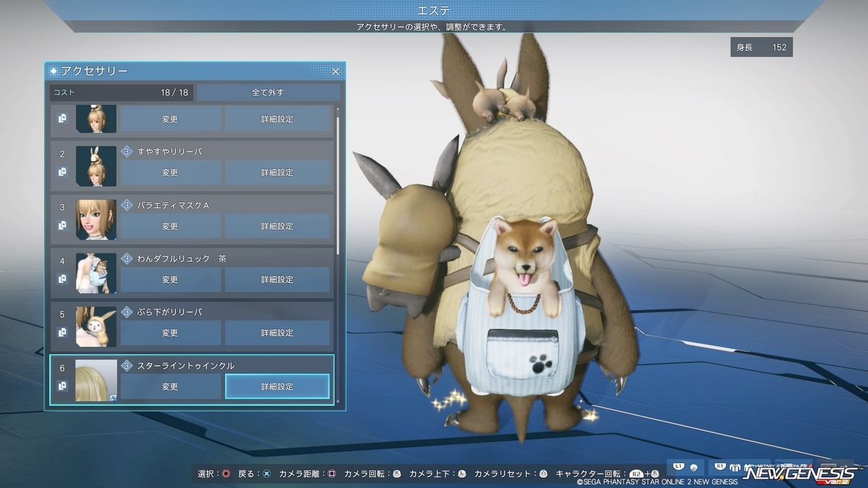Click the copy icon in slot 2
The height and width of the screenshot is (488, 868).
[x=62, y=171]
